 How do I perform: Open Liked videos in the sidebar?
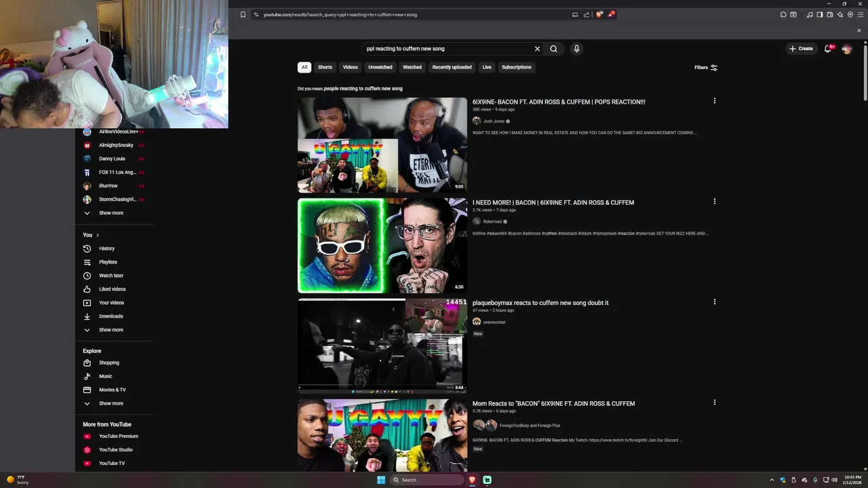pos(113,289)
